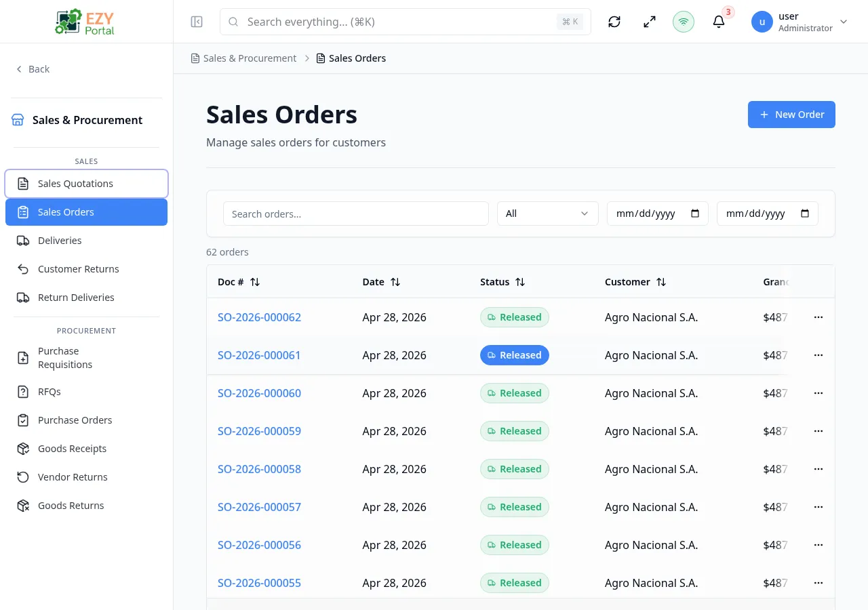
Task: Sort by Status column arrows
Action: click(520, 282)
